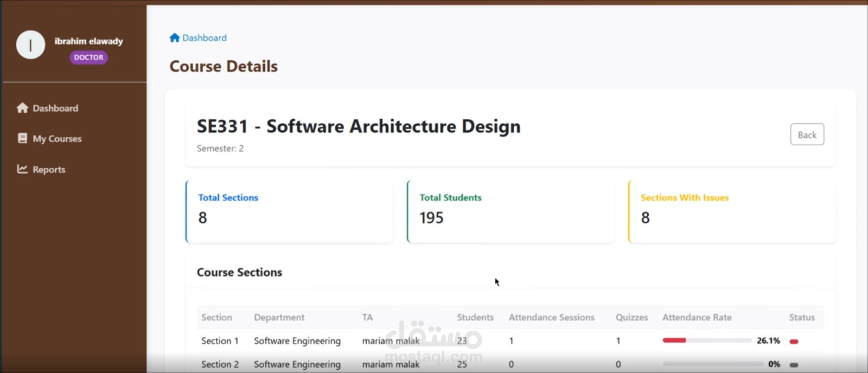
Task: Click the 26.1% attendance rate value
Action: click(768, 340)
